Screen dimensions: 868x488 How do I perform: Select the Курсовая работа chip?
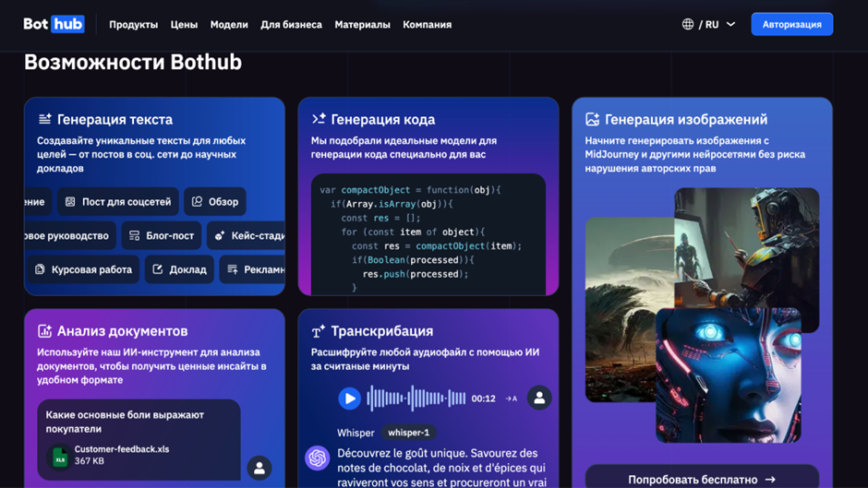tap(84, 269)
